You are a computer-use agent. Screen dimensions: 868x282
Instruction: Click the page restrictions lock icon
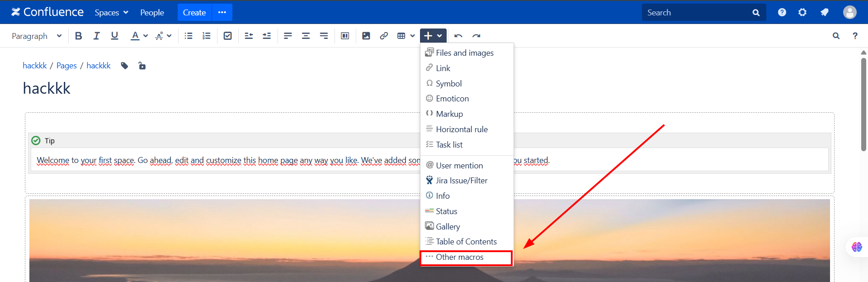142,66
